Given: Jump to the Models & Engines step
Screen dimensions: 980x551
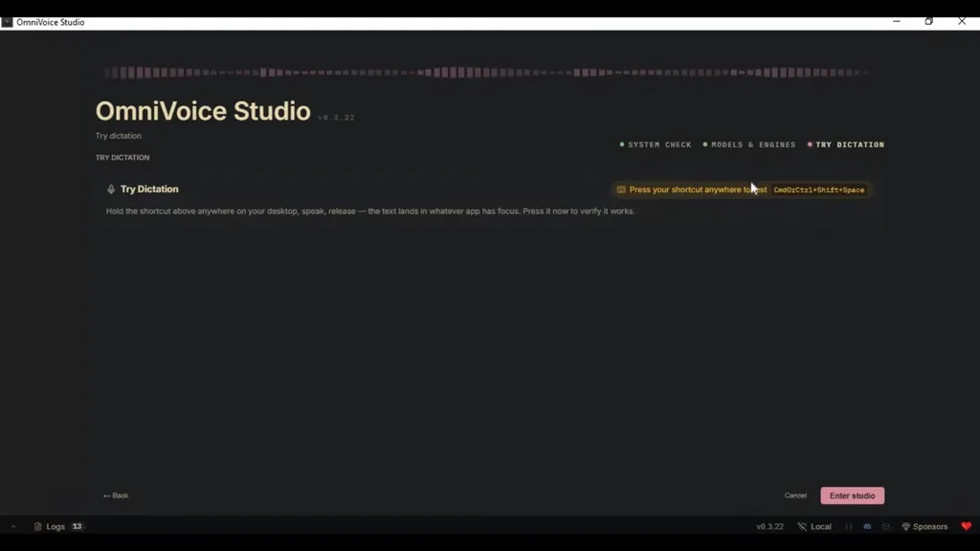Looking at the screenshot, I should coord(748,144).
